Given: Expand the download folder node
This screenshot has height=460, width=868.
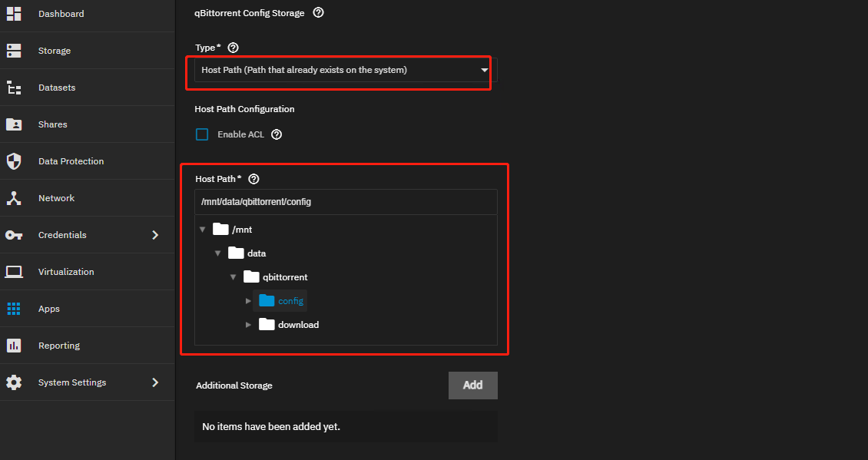Looking at the screenshot, I should 249,324.
